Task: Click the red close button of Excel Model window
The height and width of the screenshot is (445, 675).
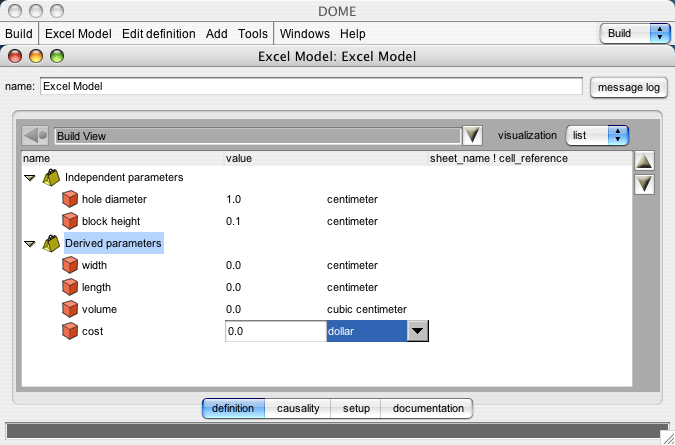Action: [15, 56]
